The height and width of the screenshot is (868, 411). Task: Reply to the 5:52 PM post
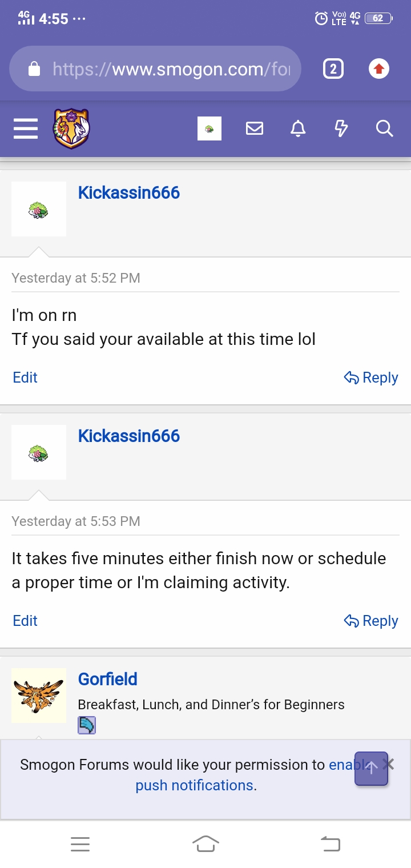tap(371, 377)
